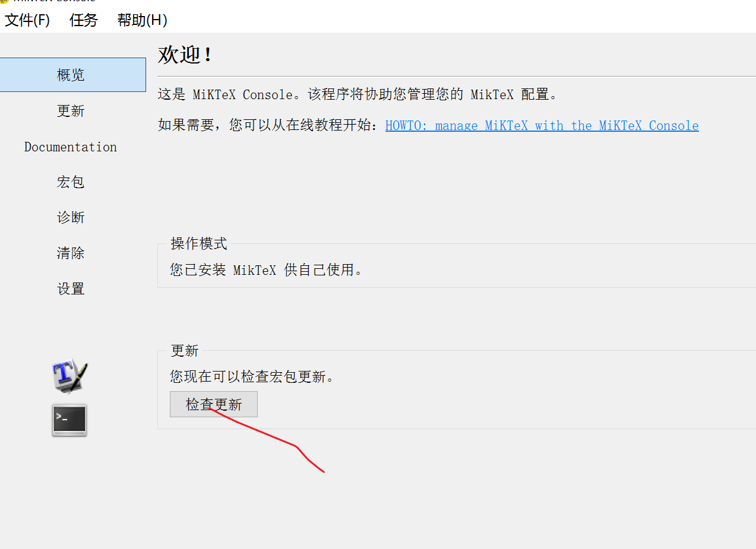This screenshot has height=549, width=756.
Task: Open the 清除 sidebar page
Action: pos(71,253)
